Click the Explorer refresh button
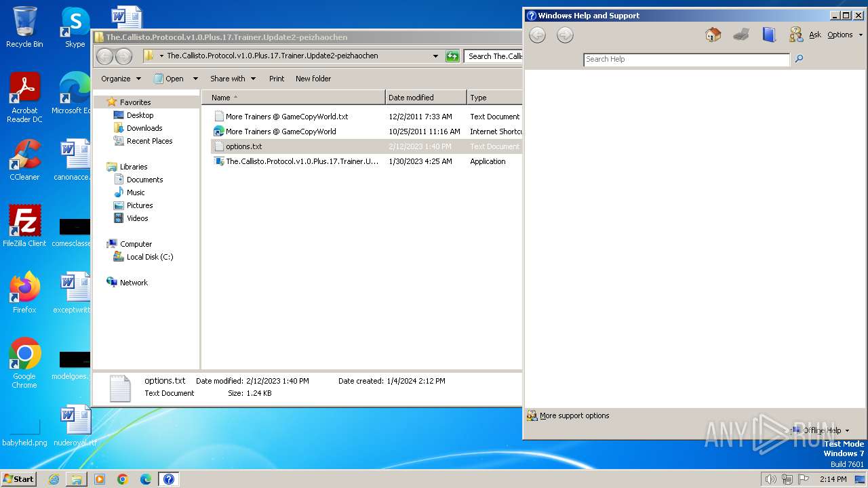 click(452, 56)
